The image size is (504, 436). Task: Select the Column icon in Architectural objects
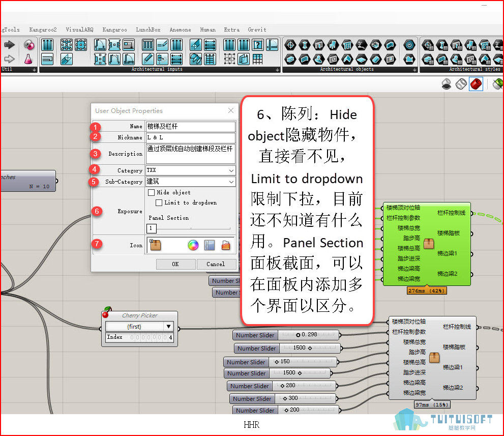pos(305,45)
